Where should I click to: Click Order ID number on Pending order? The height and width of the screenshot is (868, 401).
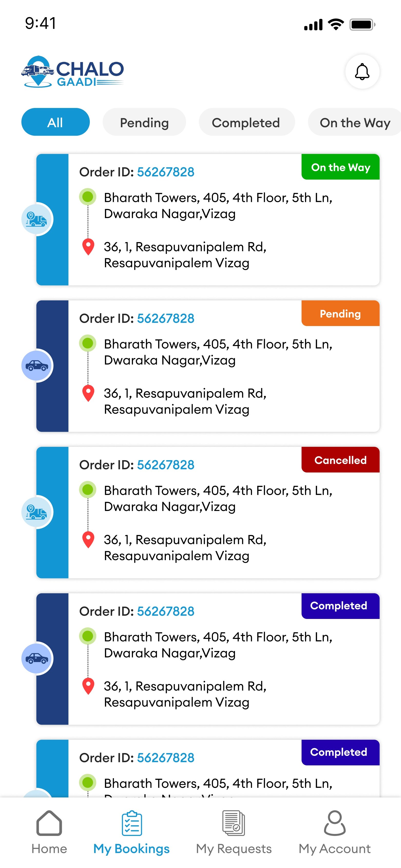point(165,318)
